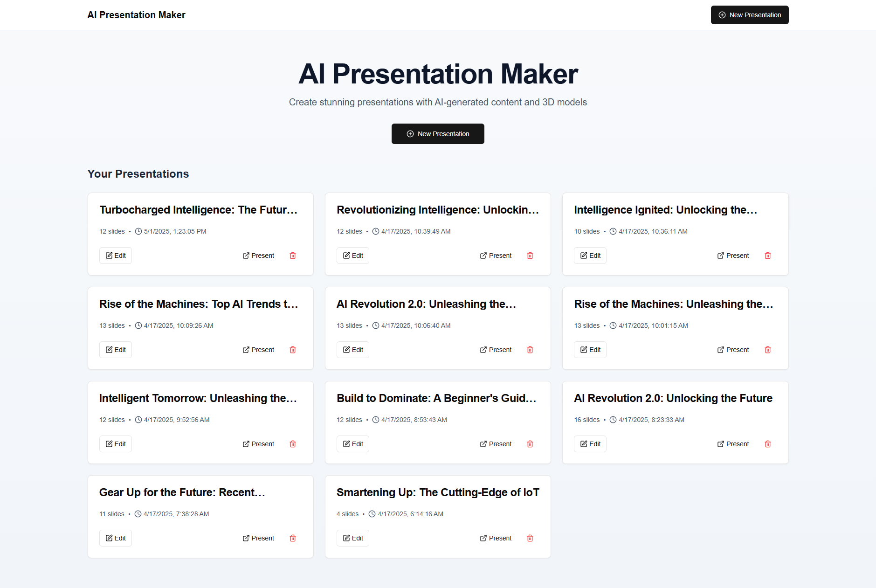Click the pencil icon on Intelligence Ignited card
This screenshot has width=876, height=588.
coord(584,256)
